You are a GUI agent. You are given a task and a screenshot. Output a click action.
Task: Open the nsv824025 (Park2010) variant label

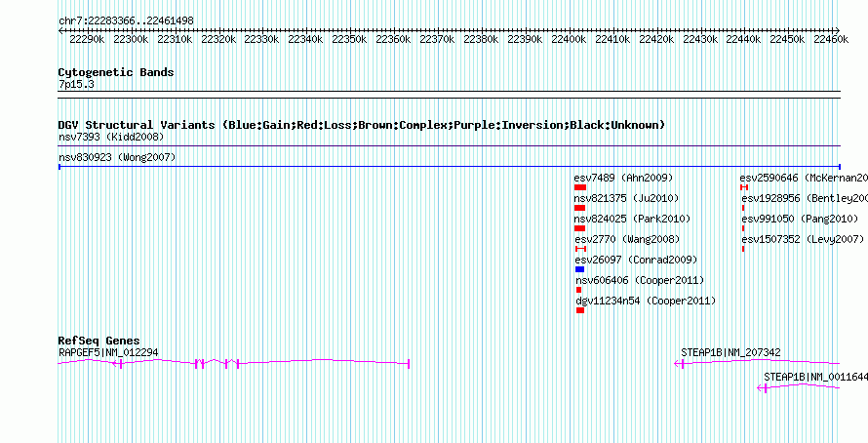point(632,219)
